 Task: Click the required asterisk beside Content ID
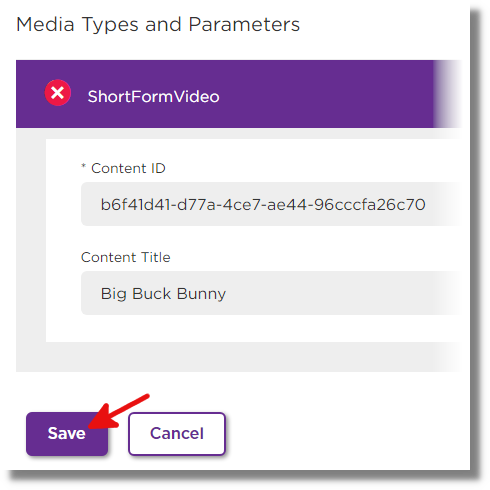(x=84, y=166)
